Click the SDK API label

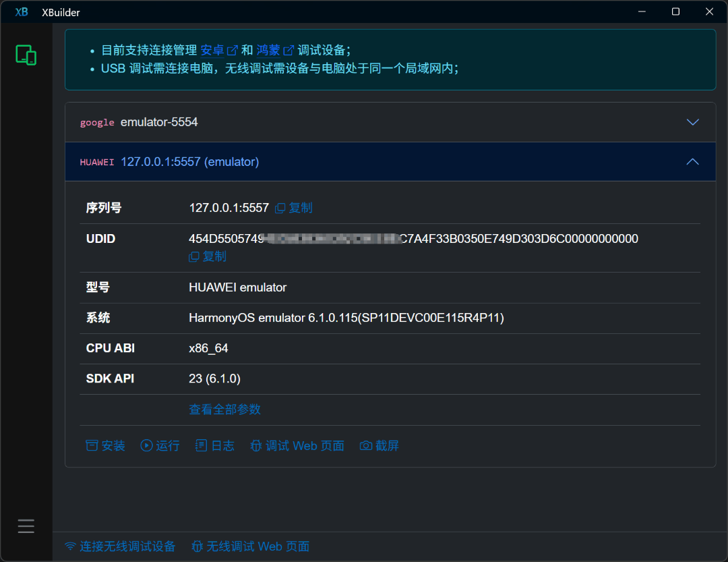tap(110, 379)
